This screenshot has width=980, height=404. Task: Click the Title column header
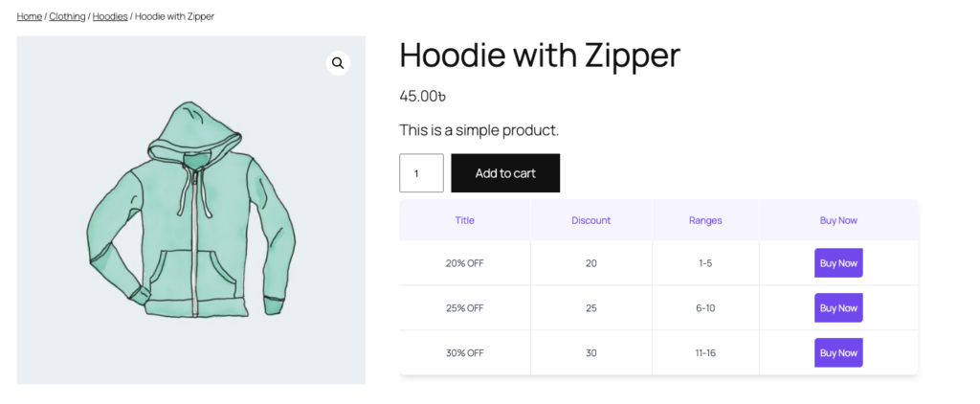pyautogui.click(x=465, y=220)
